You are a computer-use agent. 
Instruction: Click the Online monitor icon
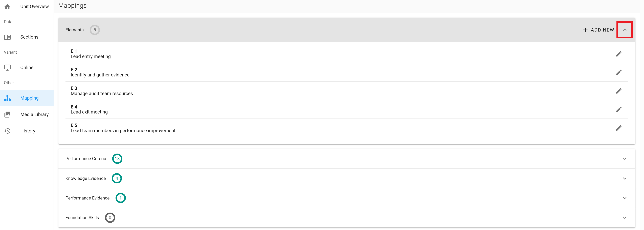pyautogui.click(x=8, y=68)
